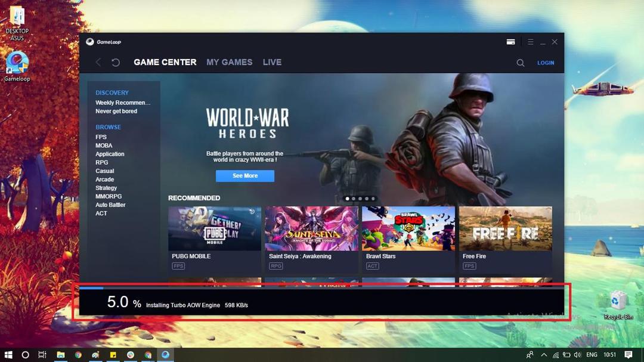Open the hamburger menu in Gameloop title bar
The width and height of the screenshot is (644, 362).
click(x=531, y=42)
